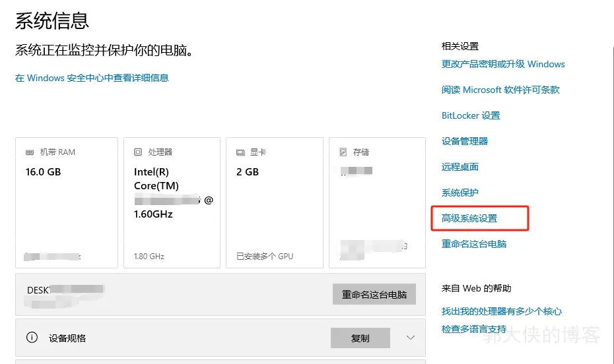Open 远程桌面 link
Screen dimensions: 614x364
click(x=460, y=167)
